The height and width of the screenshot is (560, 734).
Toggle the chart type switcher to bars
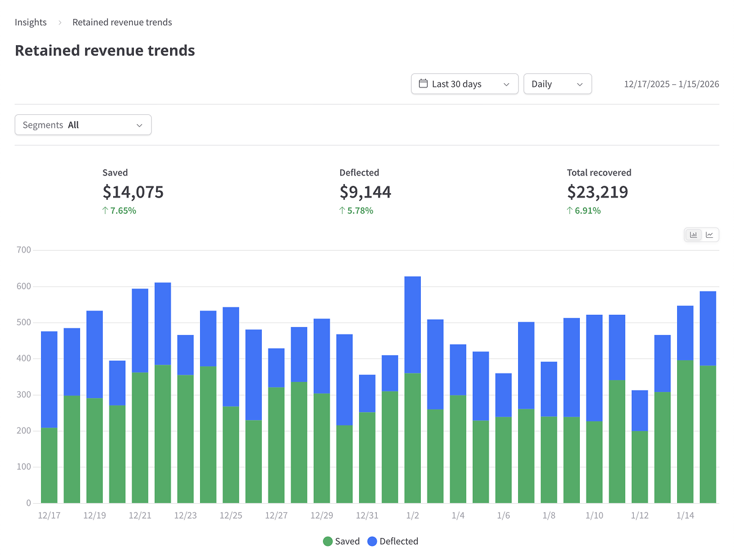[x=694, y=234]
